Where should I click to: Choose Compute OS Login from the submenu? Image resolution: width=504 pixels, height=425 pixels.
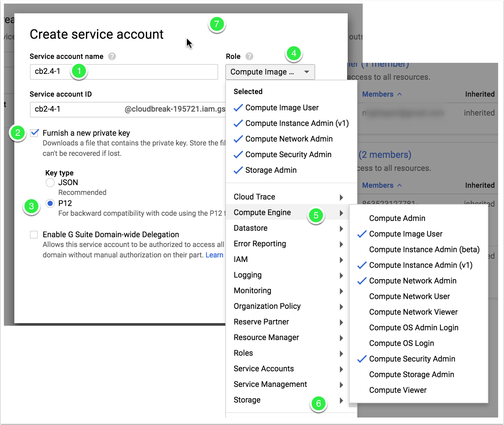[x=401, y=343]
